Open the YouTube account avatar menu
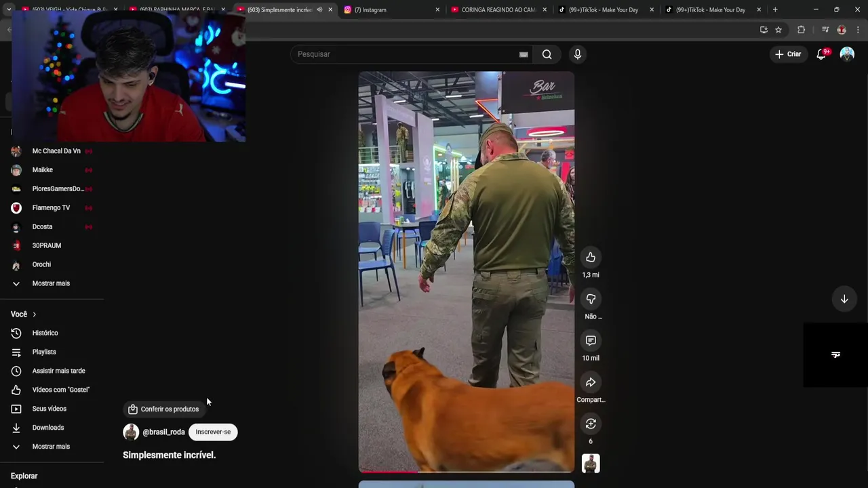This screenshot has height=488, width=868. coord(847,54)
